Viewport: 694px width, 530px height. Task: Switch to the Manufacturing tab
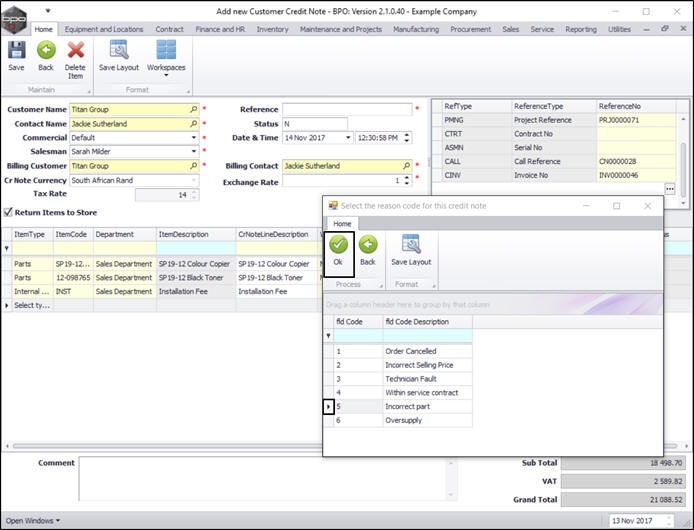pos(416,29)
